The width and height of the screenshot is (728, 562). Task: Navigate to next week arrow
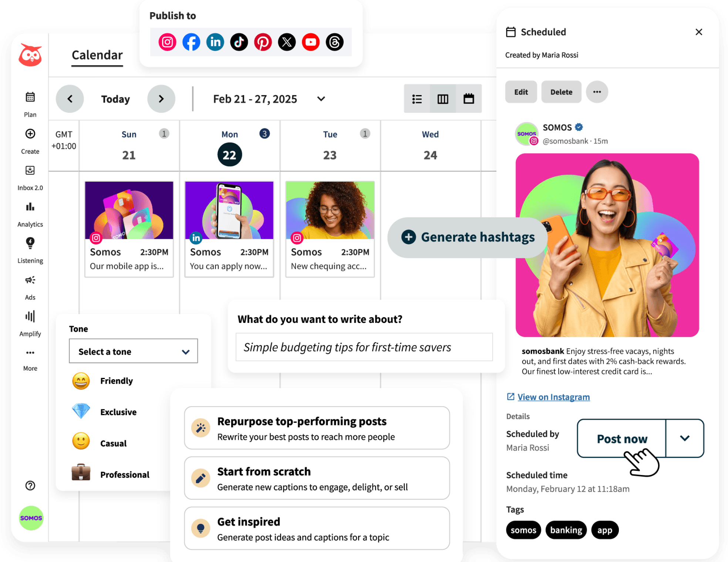tap(162, 98)
